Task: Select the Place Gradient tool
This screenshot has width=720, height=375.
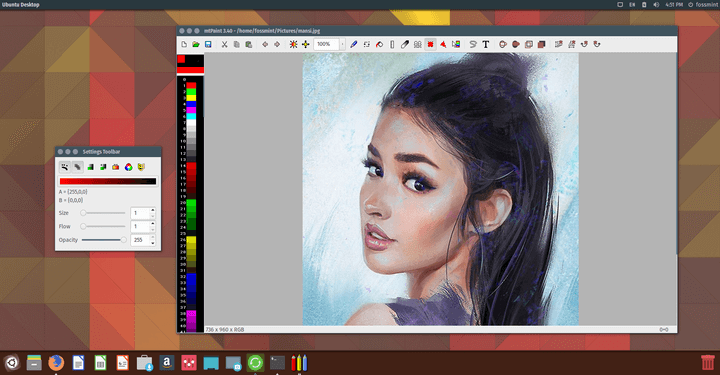Action: pyautogui.click(x=456, y=45)
